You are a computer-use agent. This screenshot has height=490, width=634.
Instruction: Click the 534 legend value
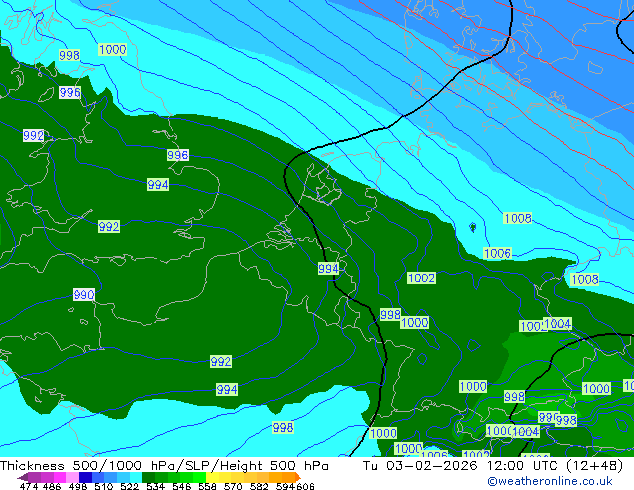coord(155,486)
